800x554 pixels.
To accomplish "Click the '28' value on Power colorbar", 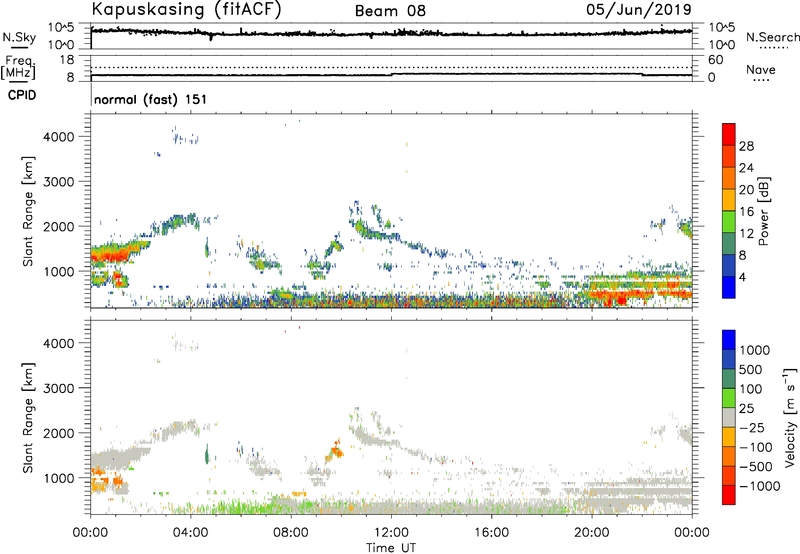I will coord(746,146).
